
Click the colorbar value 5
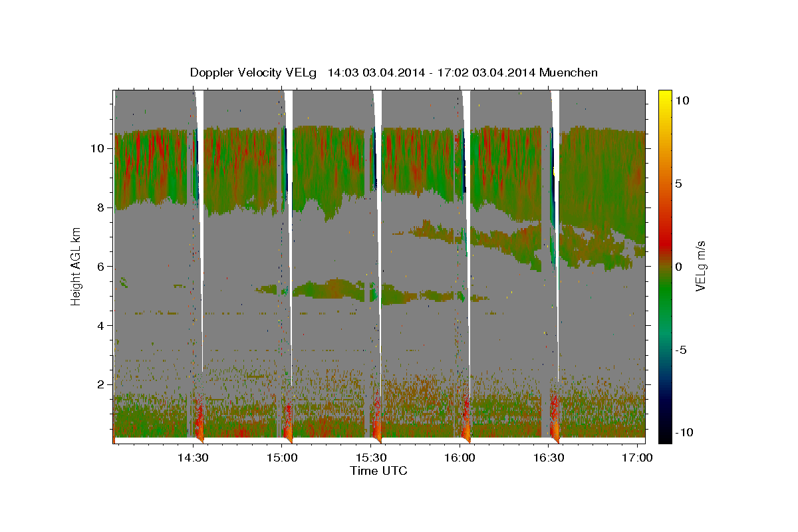679,184
